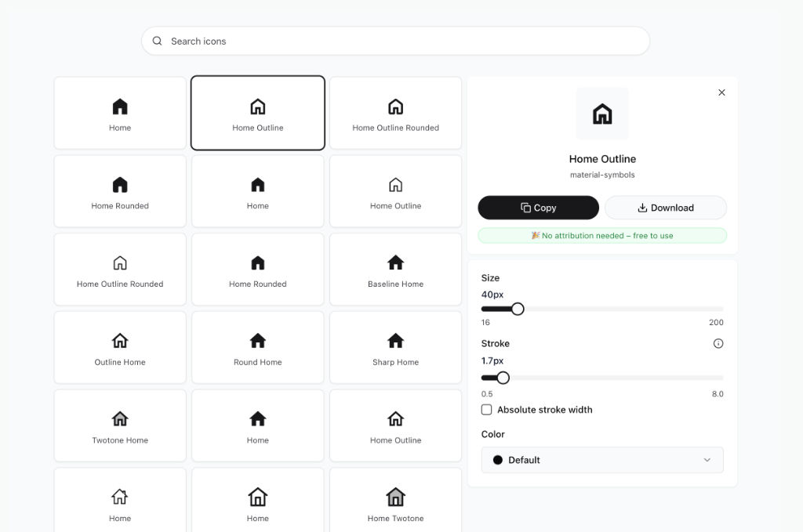Pick the Round Home icon card

(257, 347)
